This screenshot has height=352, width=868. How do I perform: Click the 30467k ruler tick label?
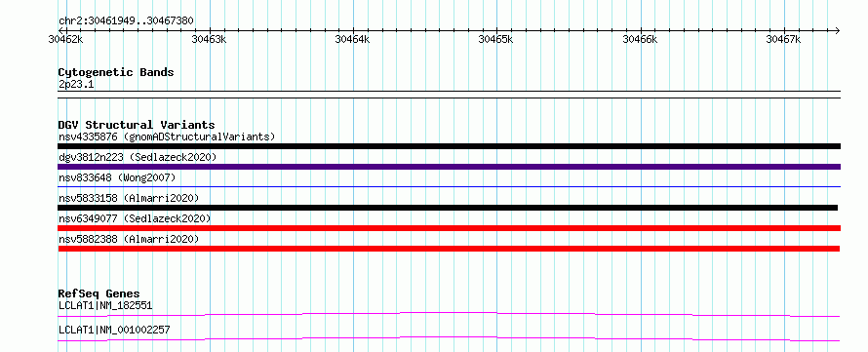[x=783, y=39]
